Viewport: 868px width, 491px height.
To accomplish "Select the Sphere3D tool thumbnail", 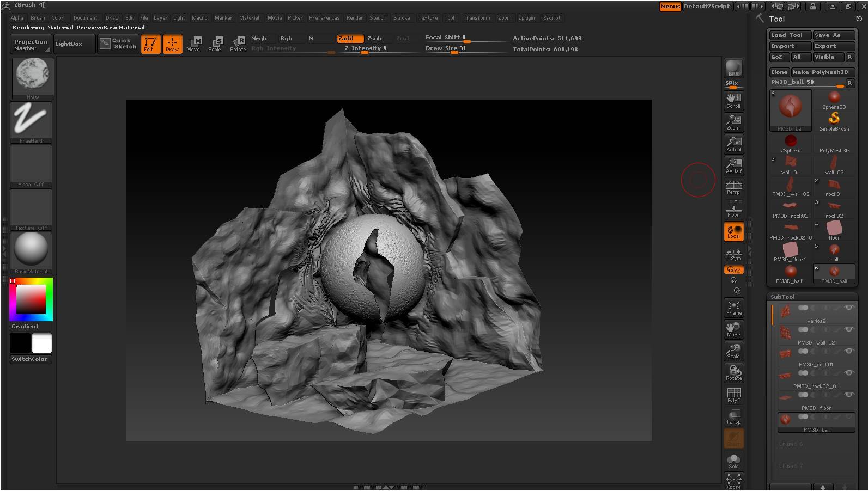I will [834, 100].
